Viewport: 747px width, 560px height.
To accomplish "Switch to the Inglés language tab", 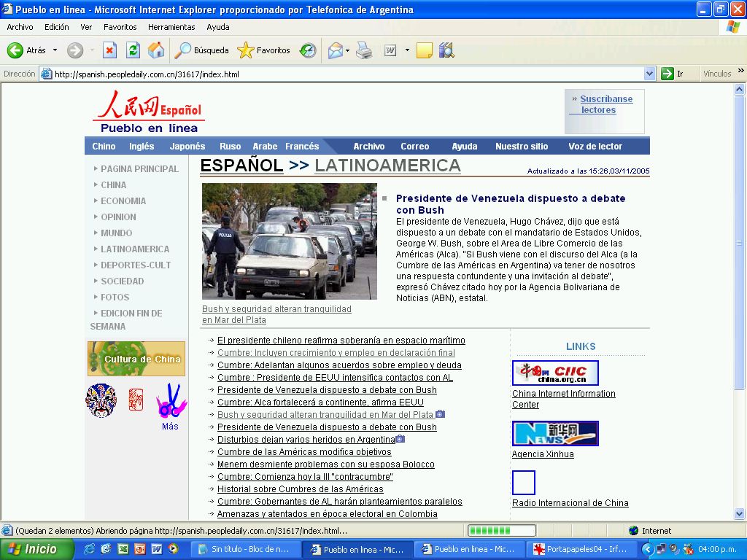I will pos(142,147).
